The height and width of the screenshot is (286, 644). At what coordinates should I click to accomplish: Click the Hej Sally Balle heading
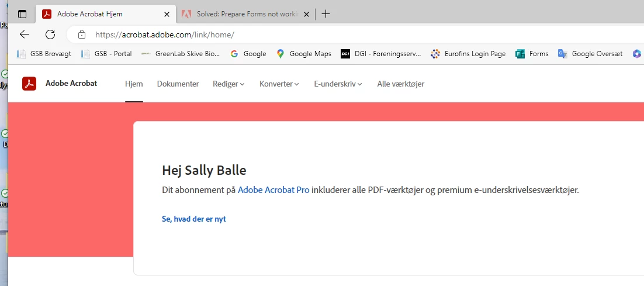(x=204, y=171)
